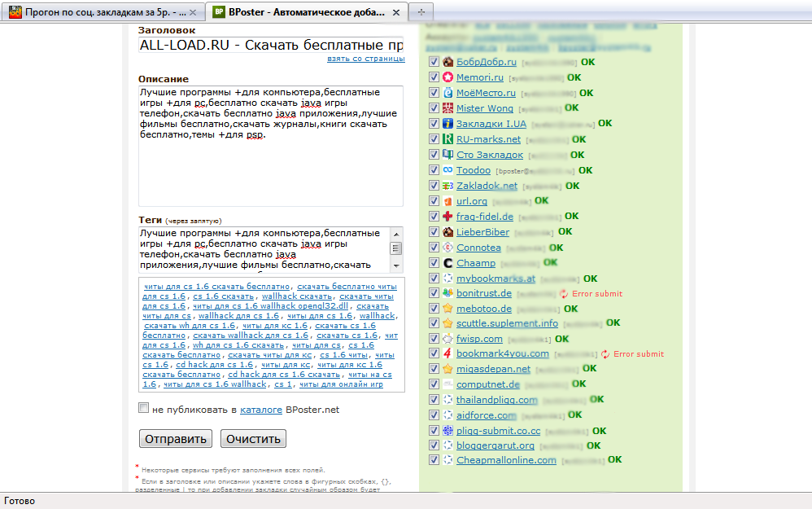Screen dimensions: 812x509
Task: Click tag link 'wallhack скачать'
Action: click(x=296, y=296)
